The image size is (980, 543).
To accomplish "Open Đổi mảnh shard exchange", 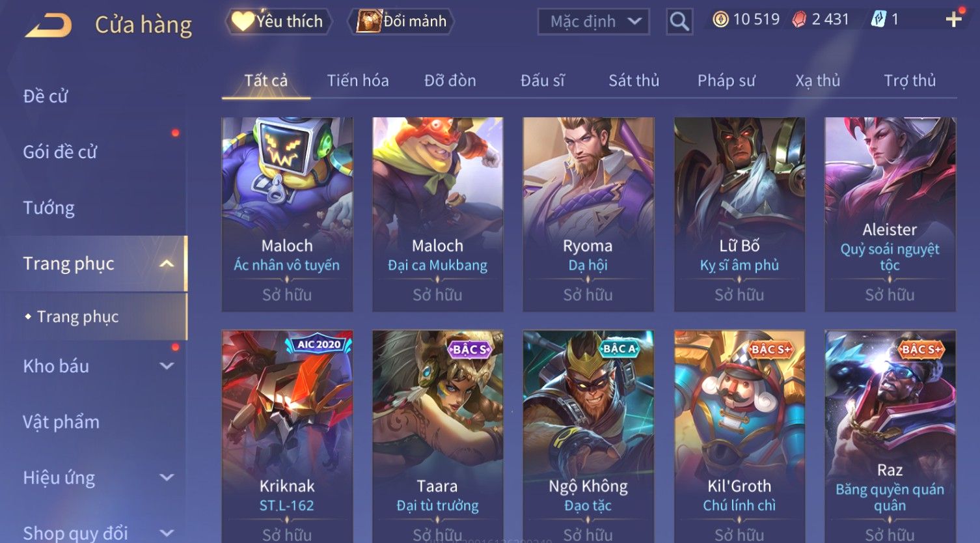I will 401,21.
